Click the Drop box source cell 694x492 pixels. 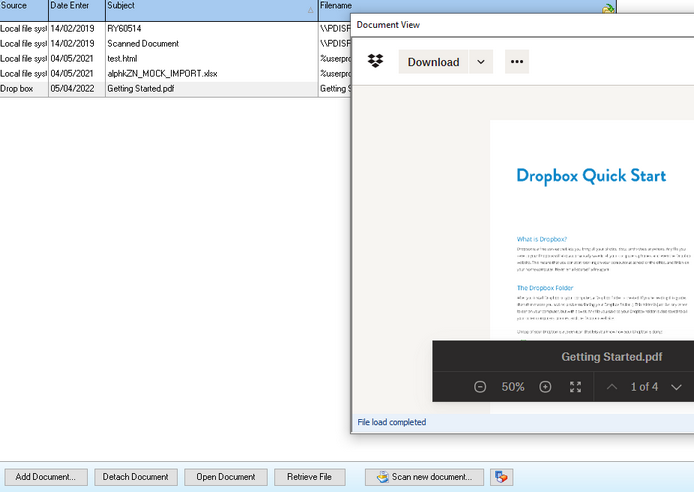pyautogui.click(x=24, y=89)
